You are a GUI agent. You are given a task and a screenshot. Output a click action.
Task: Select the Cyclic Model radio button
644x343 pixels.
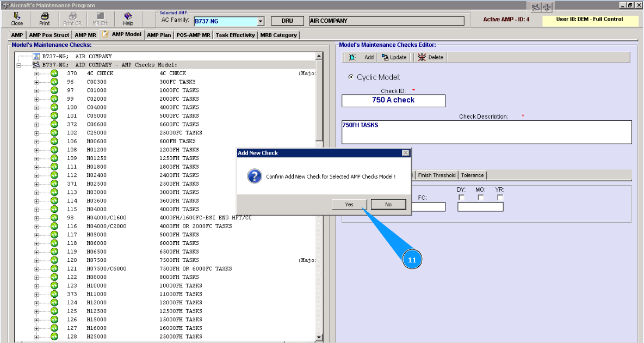pyautogui.click(x=351, y=77)
